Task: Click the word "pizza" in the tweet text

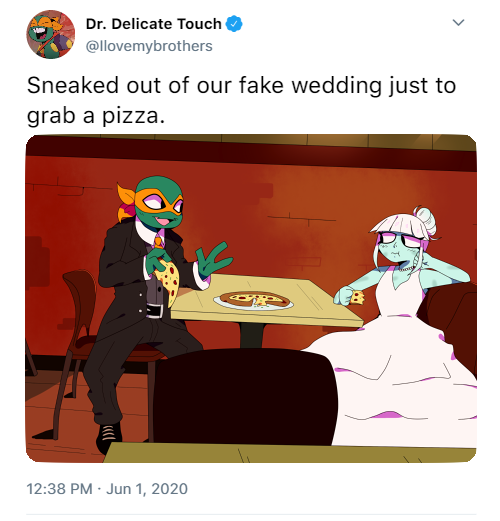Action: tap(130, 117)
